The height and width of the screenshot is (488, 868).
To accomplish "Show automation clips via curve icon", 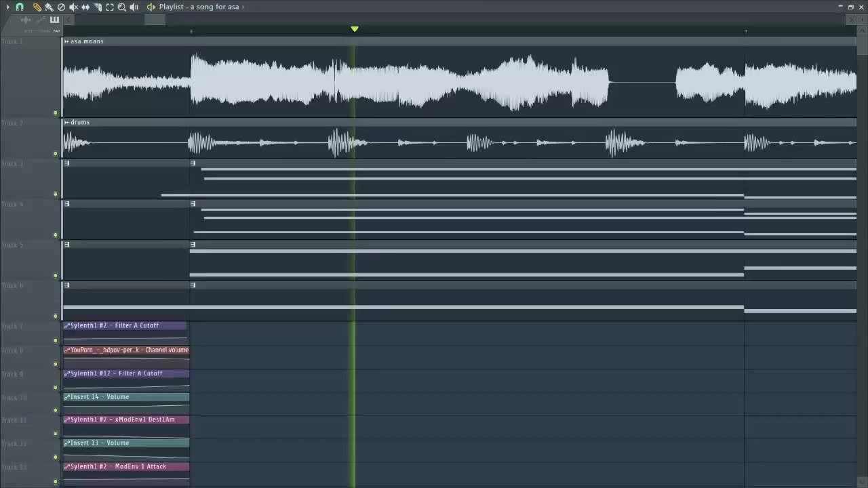I will pyautogui.click(x=41, y=20).
